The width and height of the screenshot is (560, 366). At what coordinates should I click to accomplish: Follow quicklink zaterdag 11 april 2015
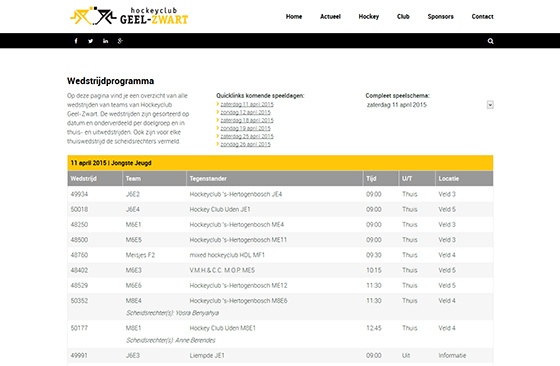pos(247,104)
